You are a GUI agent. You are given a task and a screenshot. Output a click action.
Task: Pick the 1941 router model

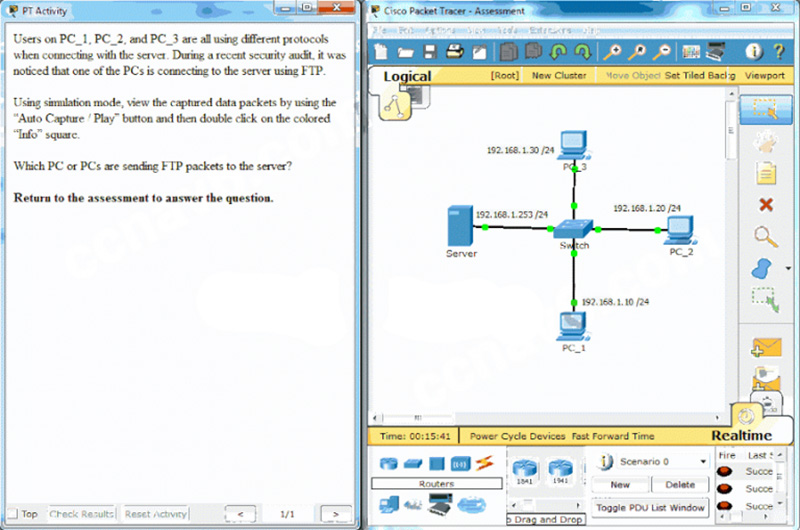(560, 471)
